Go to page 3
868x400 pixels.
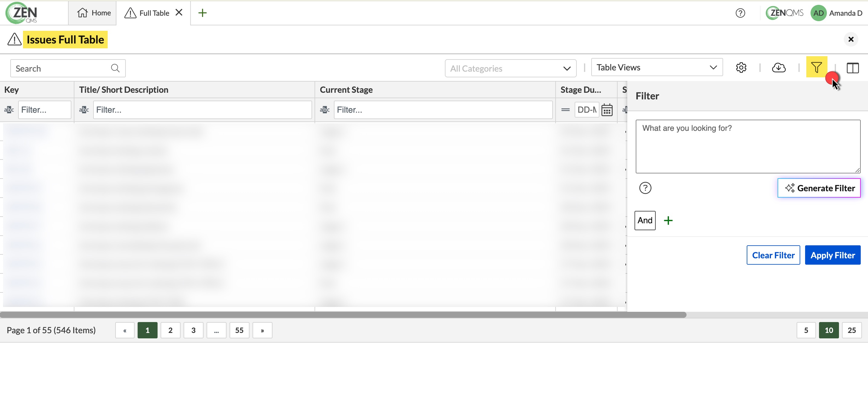point(193,330)
